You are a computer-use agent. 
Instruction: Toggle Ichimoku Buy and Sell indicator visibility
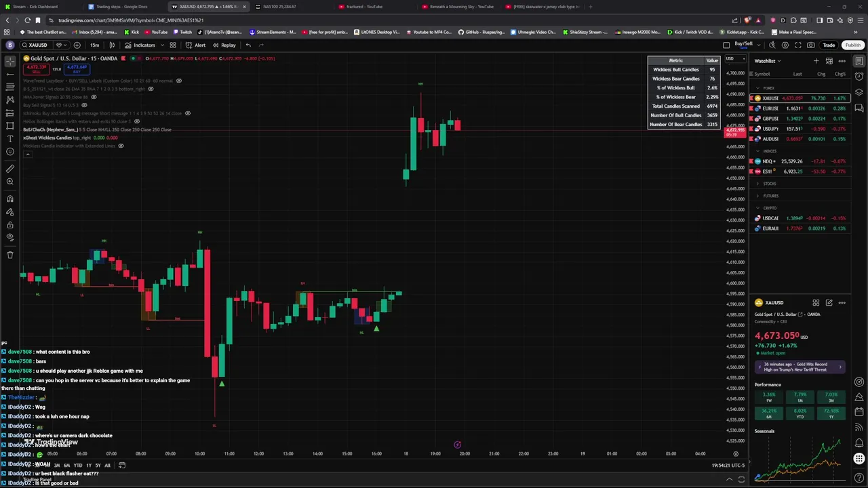pos(188,113)
